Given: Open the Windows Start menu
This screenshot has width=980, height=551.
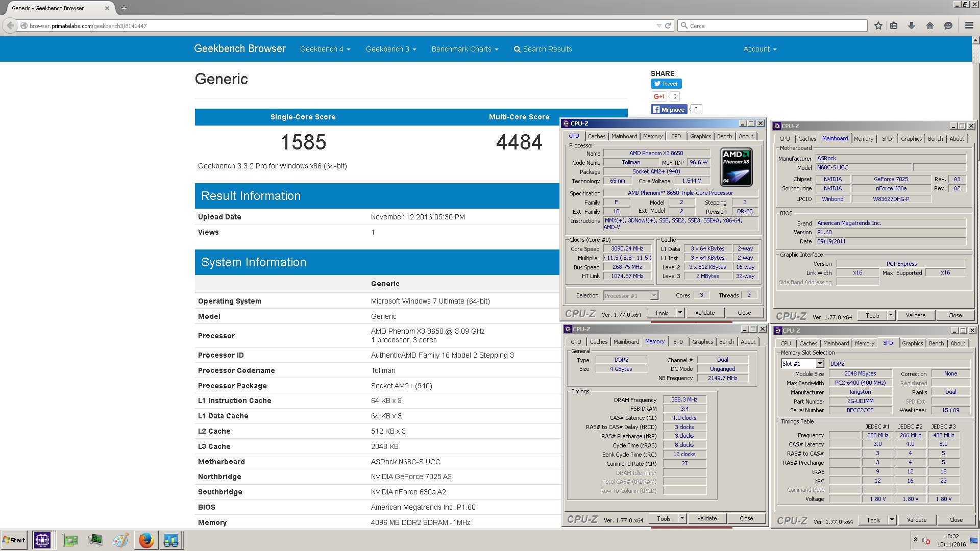Looking at the screenshot, I should (x=14, y=540).
